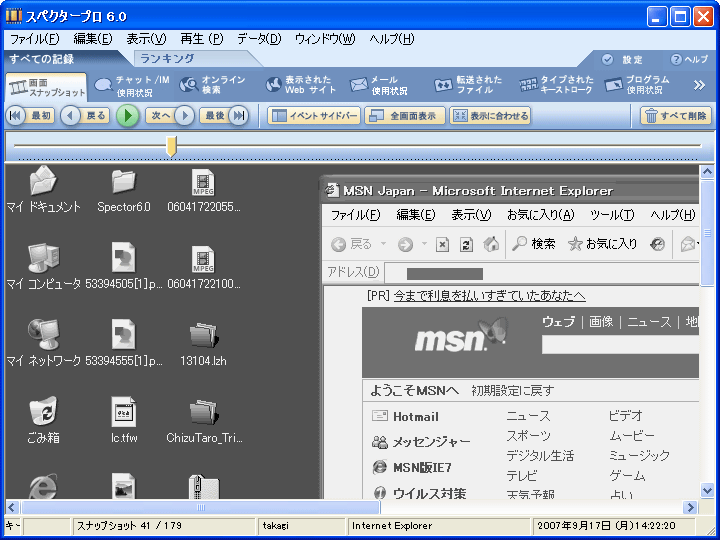Open the 表示されたWebサイト category
The height and width of the screenshot is (540, 720).
coord(301,85)
